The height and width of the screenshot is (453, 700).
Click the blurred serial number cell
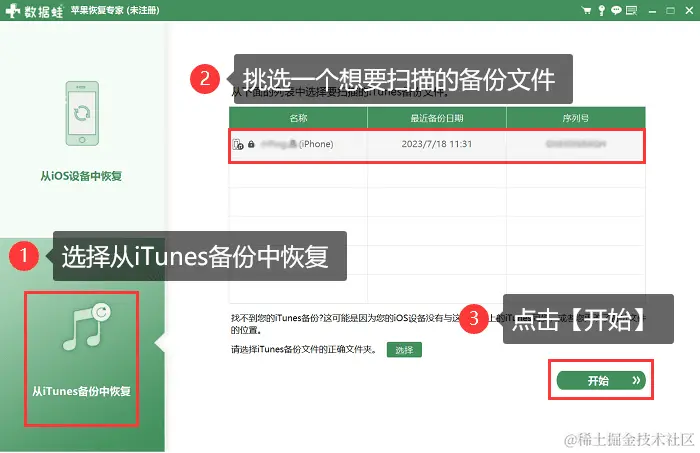point(575,144)
